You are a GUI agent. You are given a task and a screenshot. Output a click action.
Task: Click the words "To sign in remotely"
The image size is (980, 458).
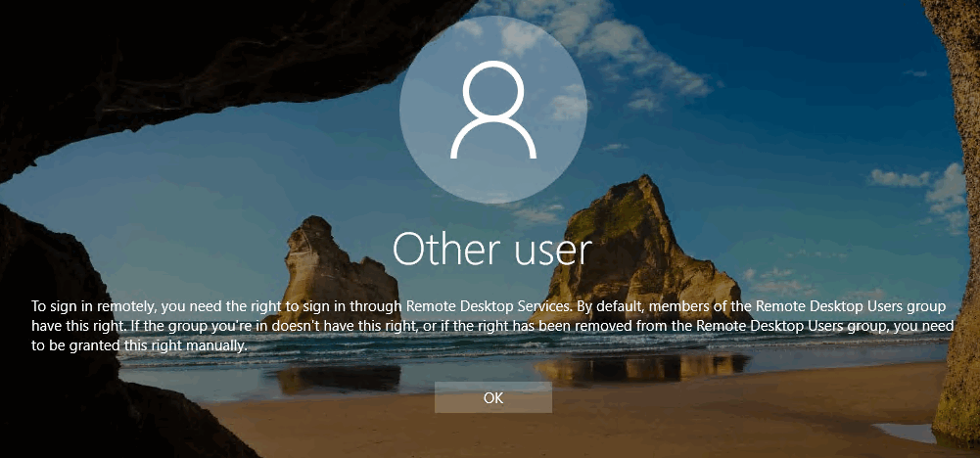(86, 305)
